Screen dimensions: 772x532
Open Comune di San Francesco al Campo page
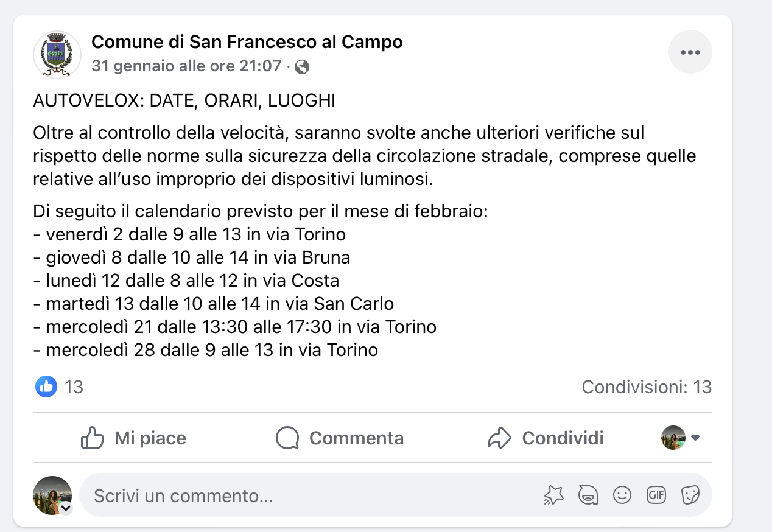click(247, 42)
